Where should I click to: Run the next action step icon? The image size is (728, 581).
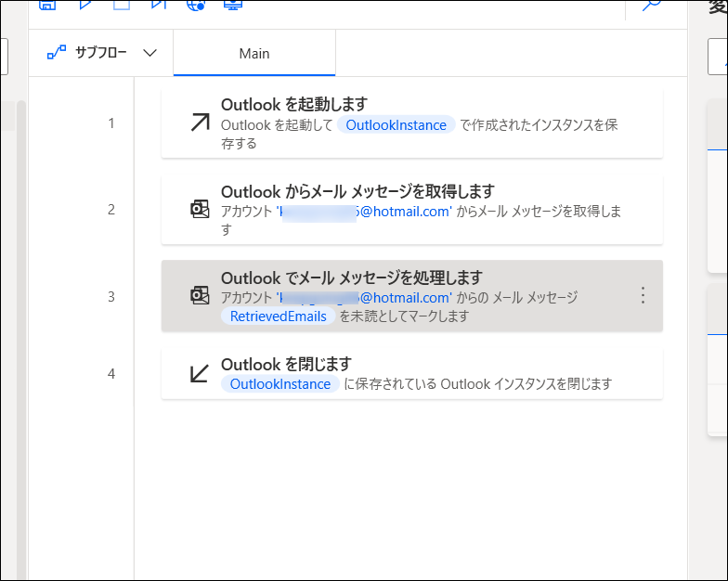[158, 5]
